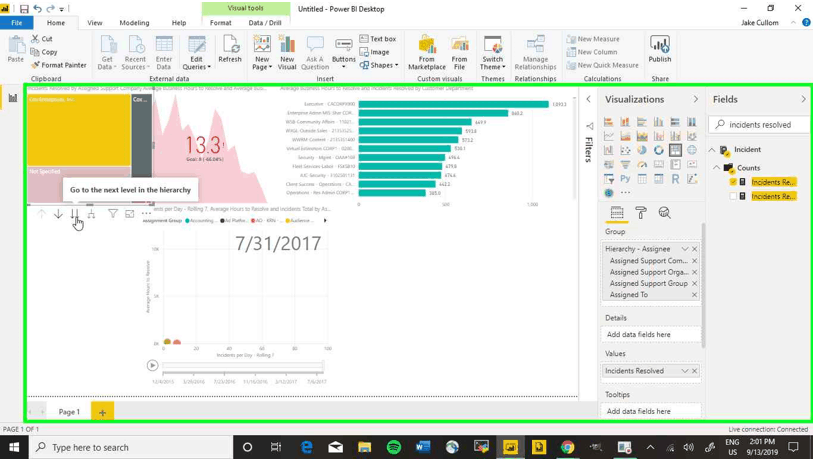Viewport: 814px width, 461px height.
Task: Check the unchecked Incidents Re... field
Action: pos(733,196)
